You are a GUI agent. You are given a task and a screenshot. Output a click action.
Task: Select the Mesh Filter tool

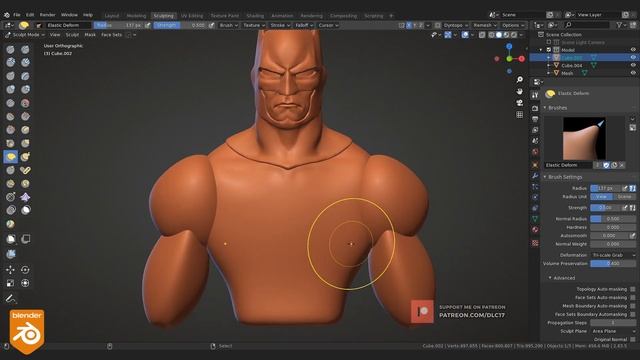click(x=11, y=254)
